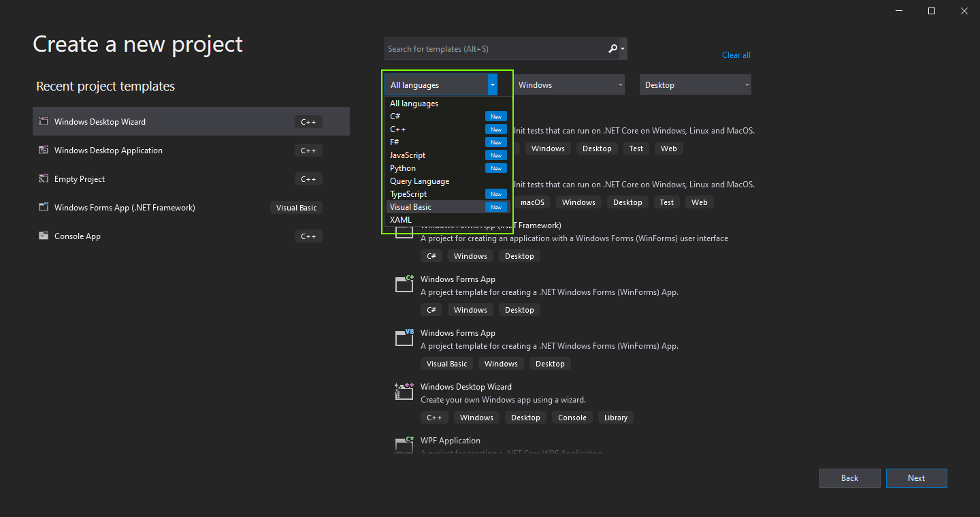Viewport: 980px width, 517px height.
Task: Pick JavaScript in the language dropdown
Action: tap(447, 155)
